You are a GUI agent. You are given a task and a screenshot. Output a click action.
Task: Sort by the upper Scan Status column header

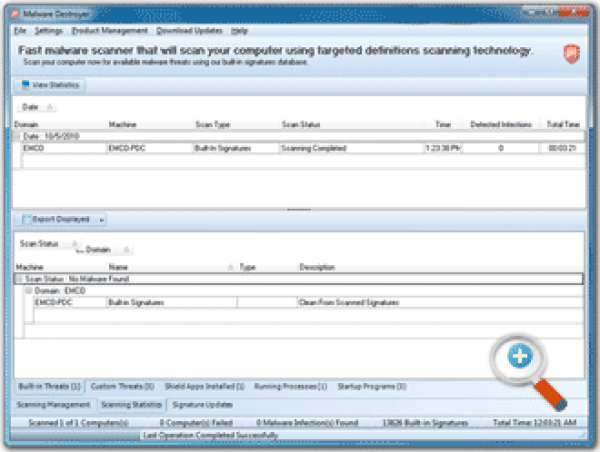point(301,124)
